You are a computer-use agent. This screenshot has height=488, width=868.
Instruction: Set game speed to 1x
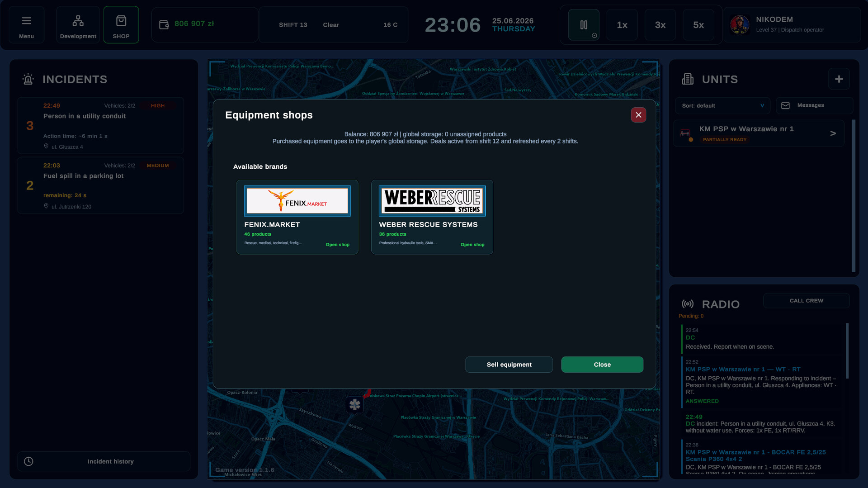(622, 25)
